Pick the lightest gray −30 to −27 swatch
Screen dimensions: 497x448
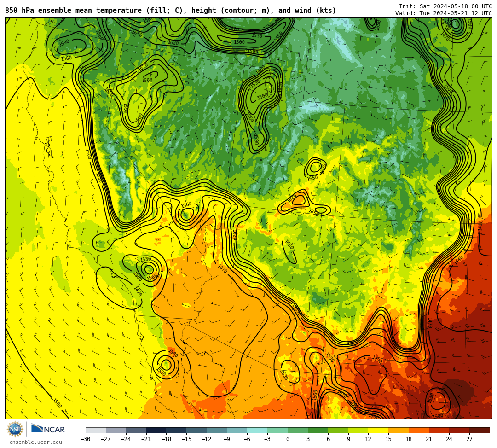coord(96,430)
